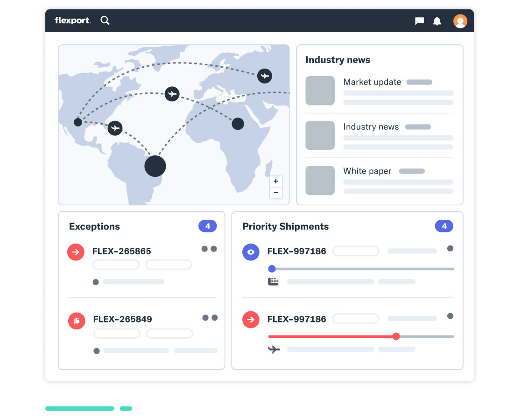Click the blue tracking icon next to FLEX-997186
This screenshot has width=521, height=420.
pyautogui.click(x=251, y=252)
